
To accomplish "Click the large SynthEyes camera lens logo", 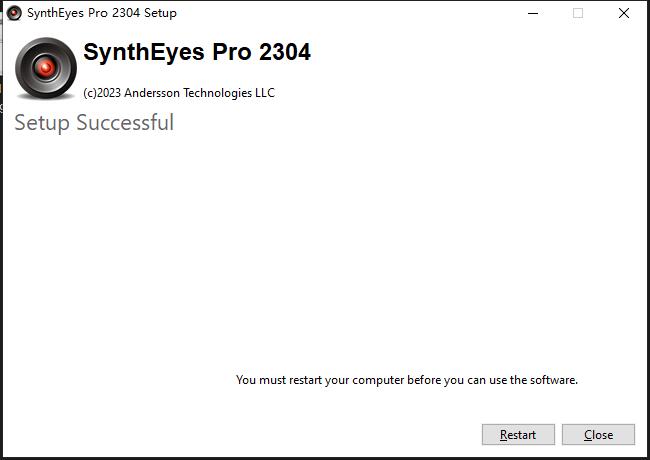I will 46,68.
